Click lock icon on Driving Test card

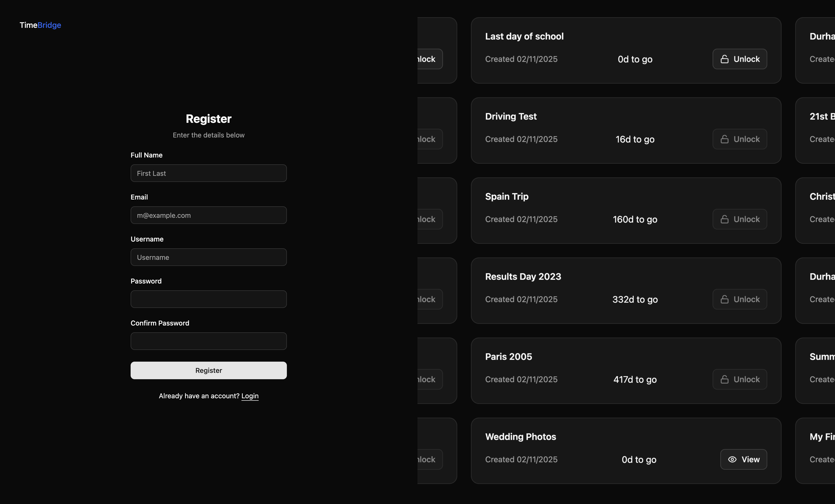(725, 139)
